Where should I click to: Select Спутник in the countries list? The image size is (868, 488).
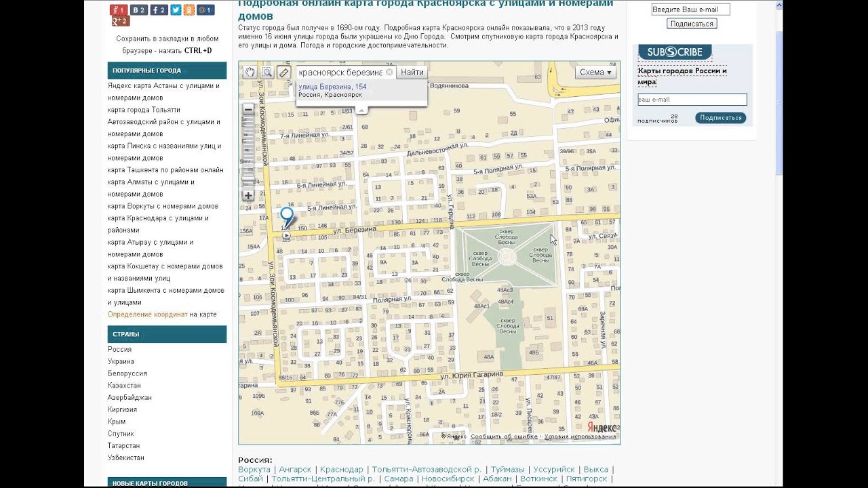tap(121, 434)
